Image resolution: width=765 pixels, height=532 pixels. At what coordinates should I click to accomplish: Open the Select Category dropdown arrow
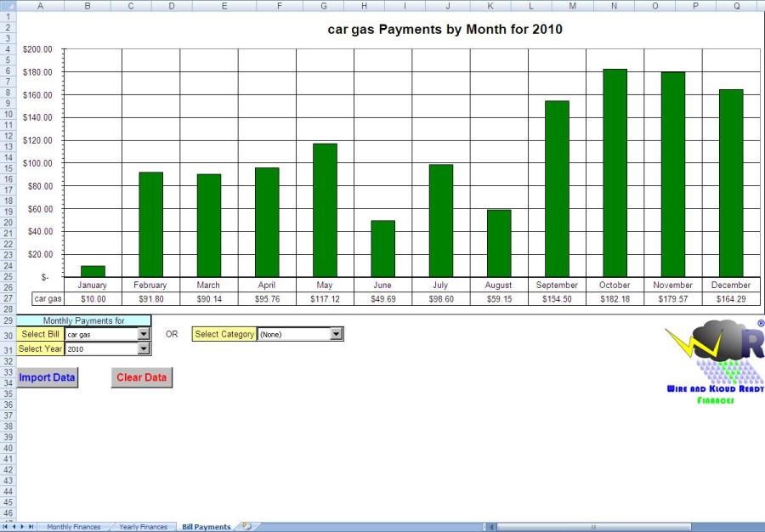(x=337, y=335)
